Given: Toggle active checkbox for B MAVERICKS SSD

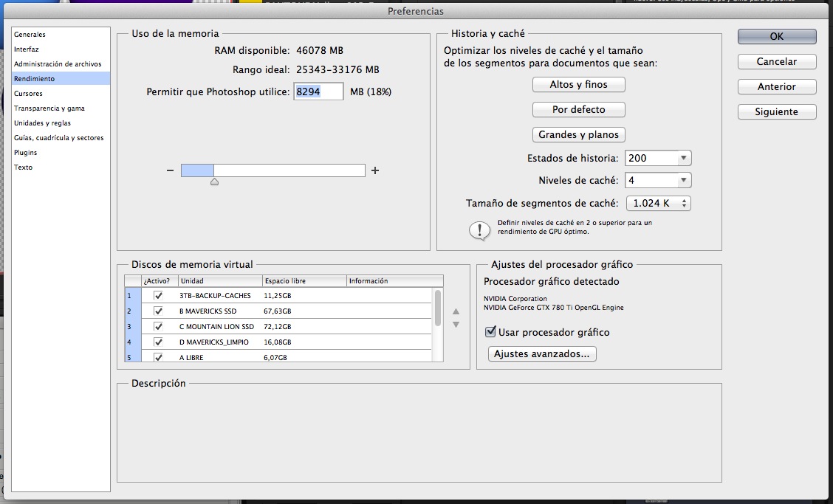Looking at the screenshot, I should (158, 311).
